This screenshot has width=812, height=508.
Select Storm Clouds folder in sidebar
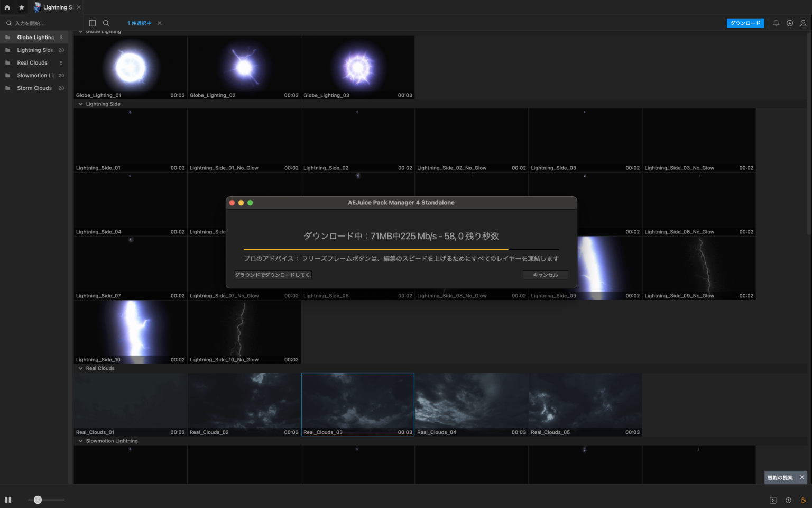(34, 88)
